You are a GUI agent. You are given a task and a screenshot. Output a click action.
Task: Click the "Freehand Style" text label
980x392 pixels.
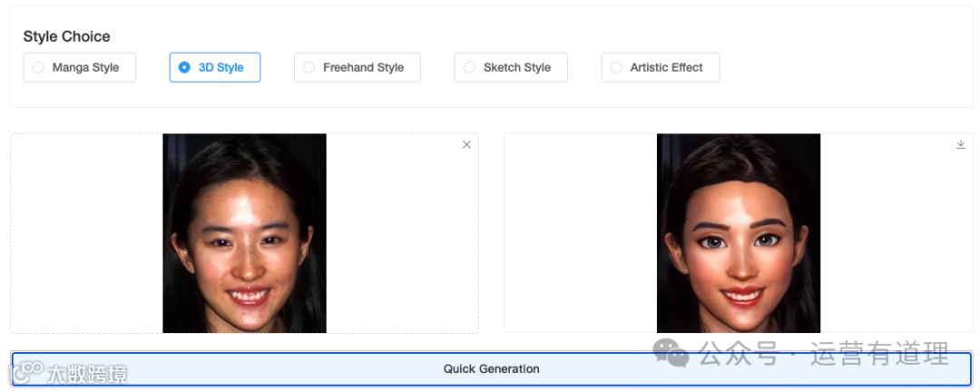pyautogui.click(x=363, y=67)
